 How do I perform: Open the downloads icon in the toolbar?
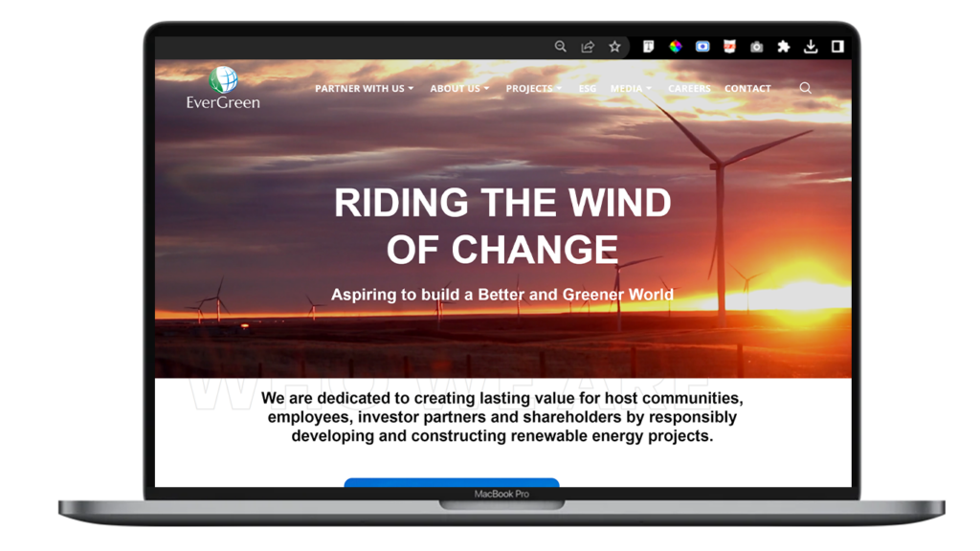(812, 45)
